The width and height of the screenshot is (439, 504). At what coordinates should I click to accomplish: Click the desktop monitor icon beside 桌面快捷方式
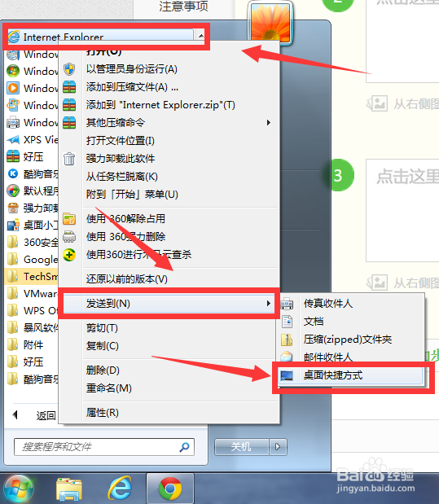[x=287, y=375]
